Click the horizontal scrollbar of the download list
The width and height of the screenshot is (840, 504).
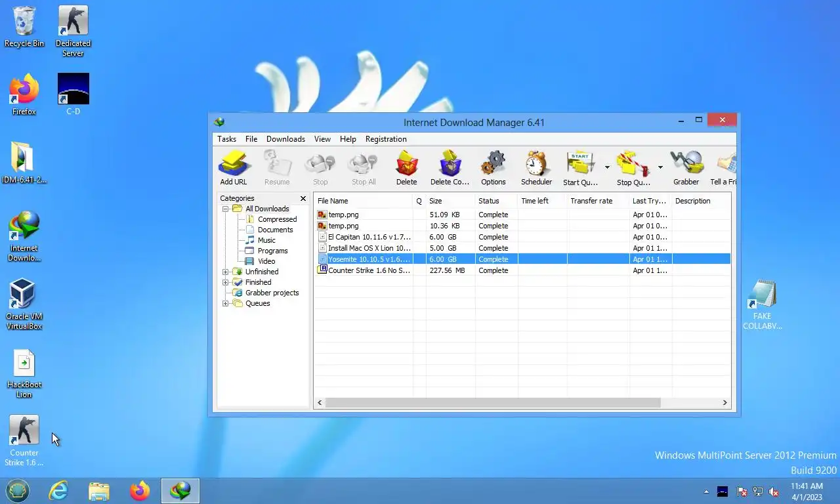click(x=493, y=402)
